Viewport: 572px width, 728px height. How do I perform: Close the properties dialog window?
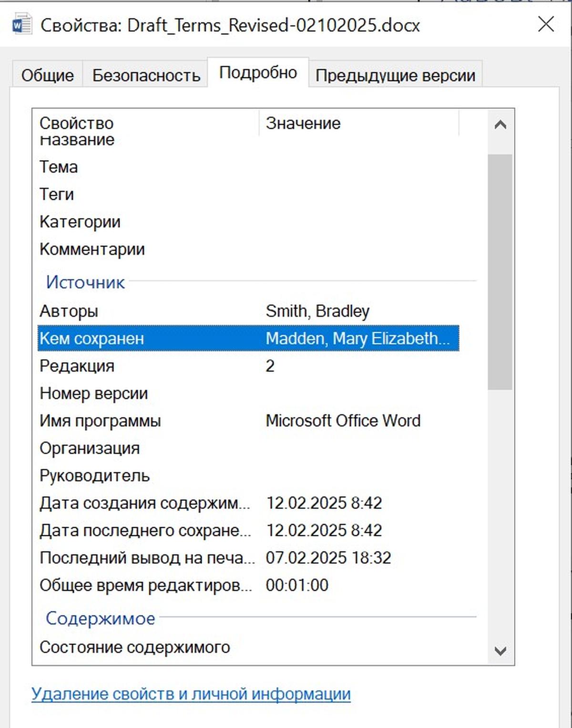coord(546,24)
